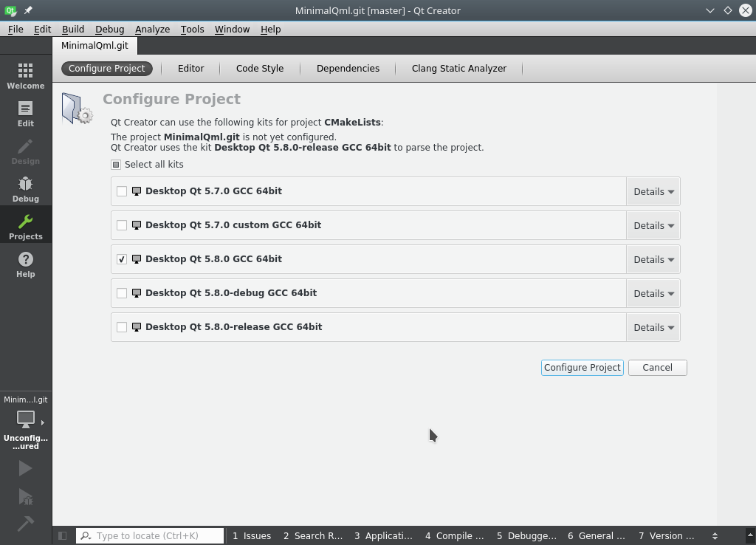Switch to the Code Style tab

(x=260, y=69)
